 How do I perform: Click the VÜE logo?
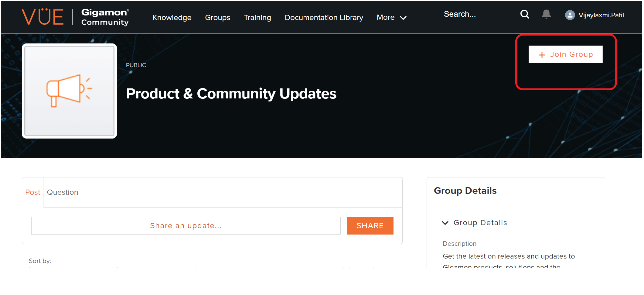[43, 17]
